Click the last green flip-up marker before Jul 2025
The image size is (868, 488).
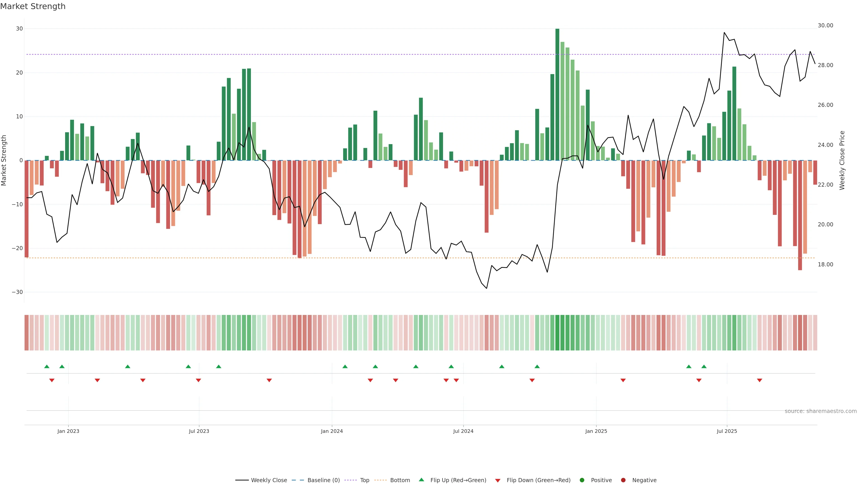coord(704,366)
